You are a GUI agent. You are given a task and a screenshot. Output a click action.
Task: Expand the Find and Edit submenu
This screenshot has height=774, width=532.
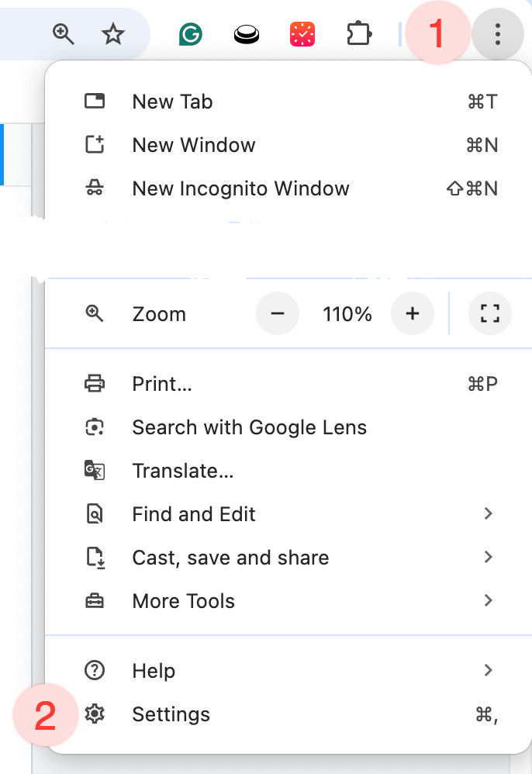tap(194, 514)
